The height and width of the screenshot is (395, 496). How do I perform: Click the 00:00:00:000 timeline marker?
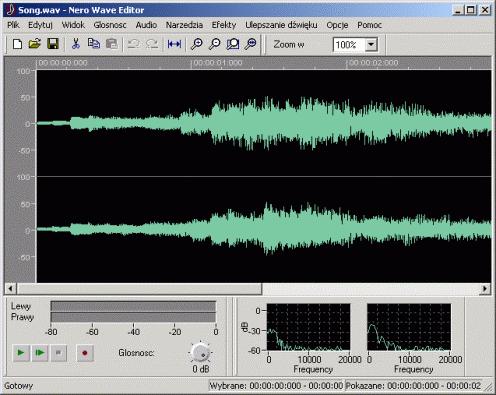coord(62,63)
